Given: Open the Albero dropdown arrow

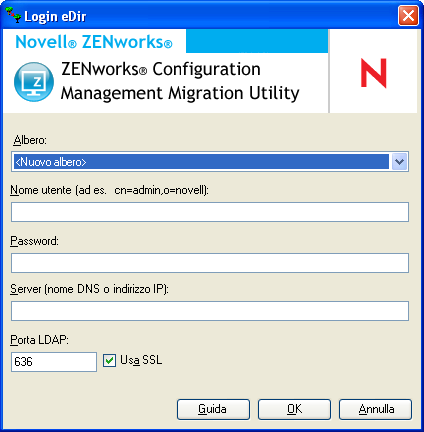Looking at the screenshot, I should click(399, 162).
